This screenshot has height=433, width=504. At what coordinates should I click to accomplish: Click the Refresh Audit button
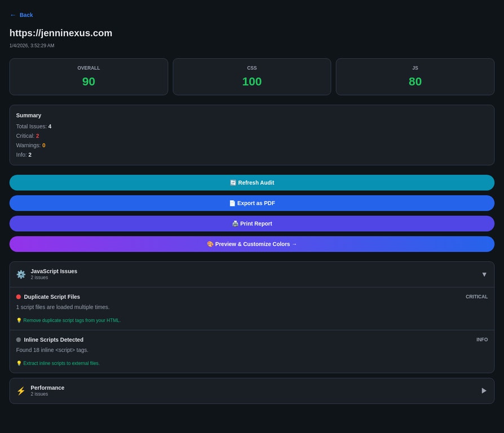(251, 182)
